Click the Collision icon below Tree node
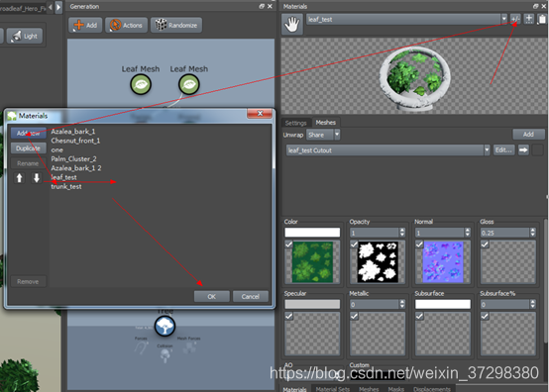Viewport: 549px width, 392px height. point(165,356)
